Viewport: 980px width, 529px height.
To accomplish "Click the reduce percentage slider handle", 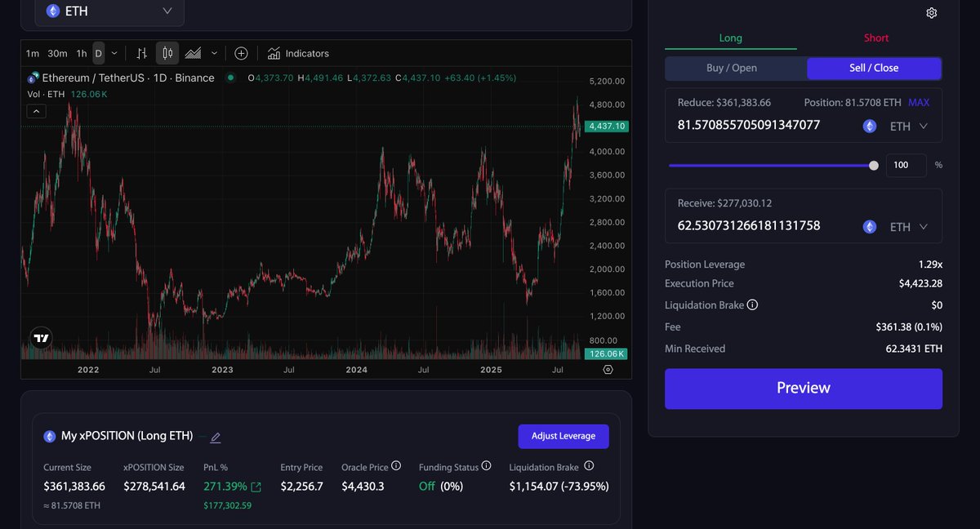I will [874, 166].
